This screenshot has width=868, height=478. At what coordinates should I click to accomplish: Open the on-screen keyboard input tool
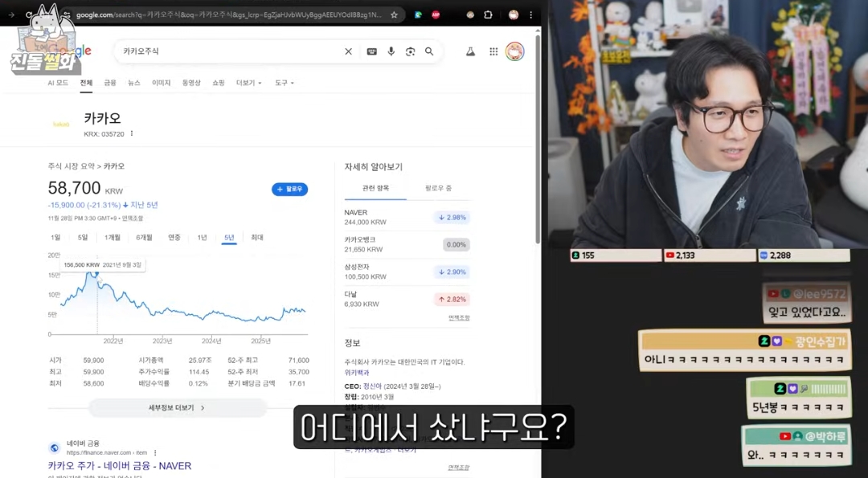tap(372, 51)
